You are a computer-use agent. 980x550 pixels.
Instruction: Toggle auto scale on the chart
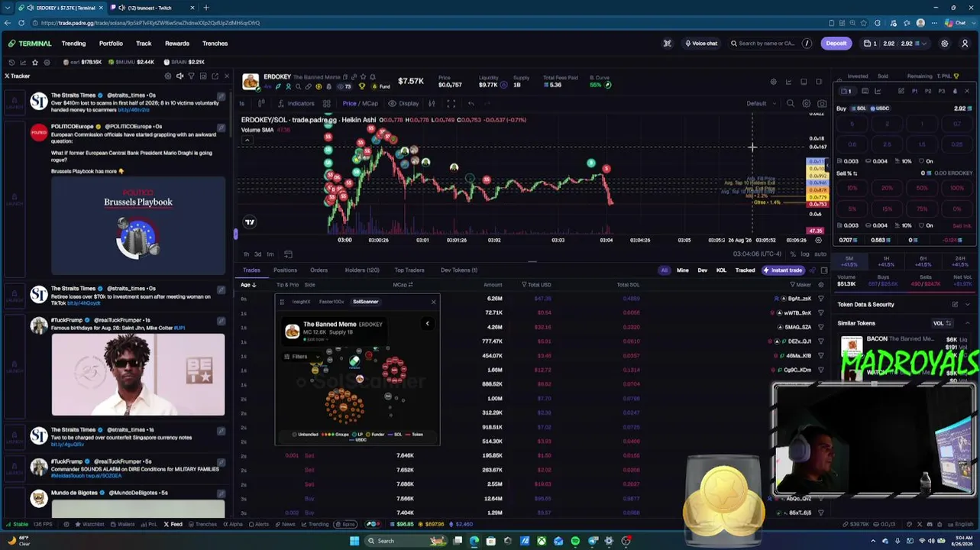(820, 254)
